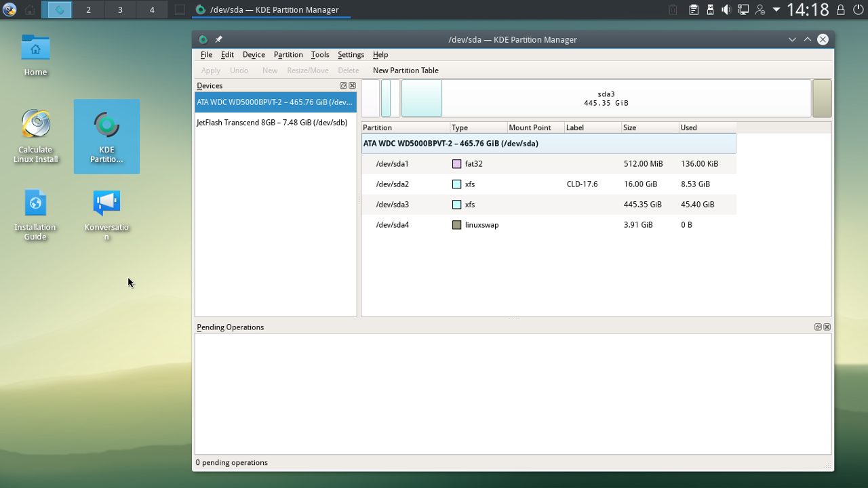Image resolution: width=868 pixels, height=488 pixels.
Task: Click the pin icon in window titlebar
Action: click(x=218, y=39)
